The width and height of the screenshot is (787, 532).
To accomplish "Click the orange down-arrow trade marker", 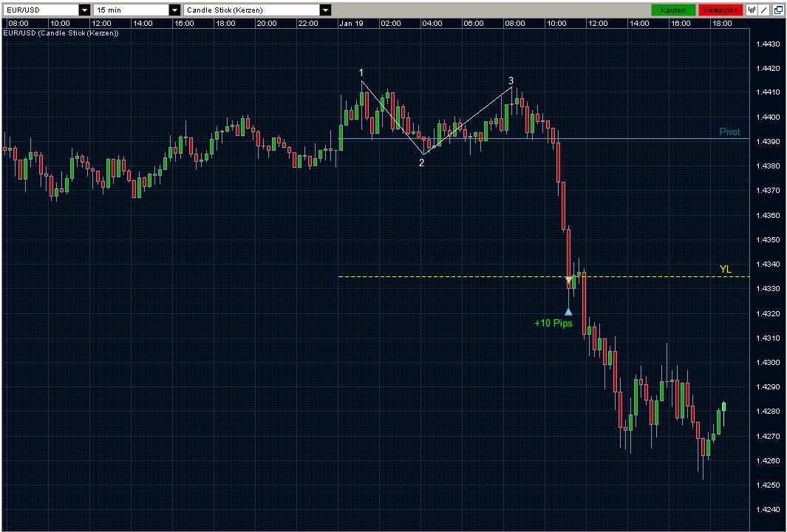I will pos(569,279).
